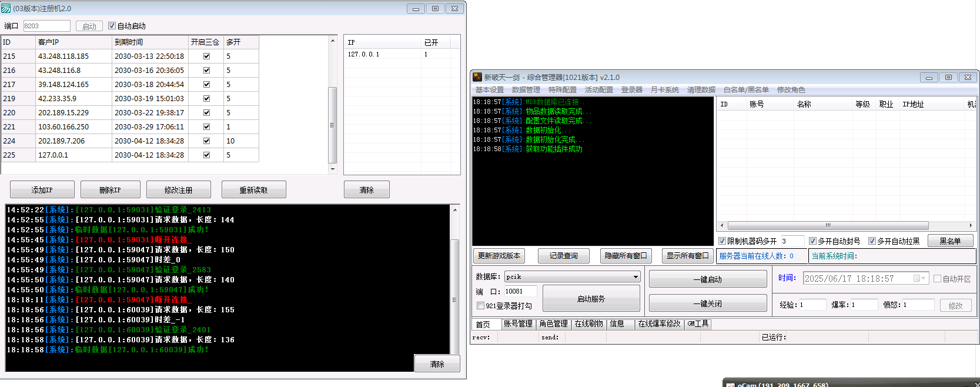
Task: Click the 删除IP button
Action: coord(111,190)
